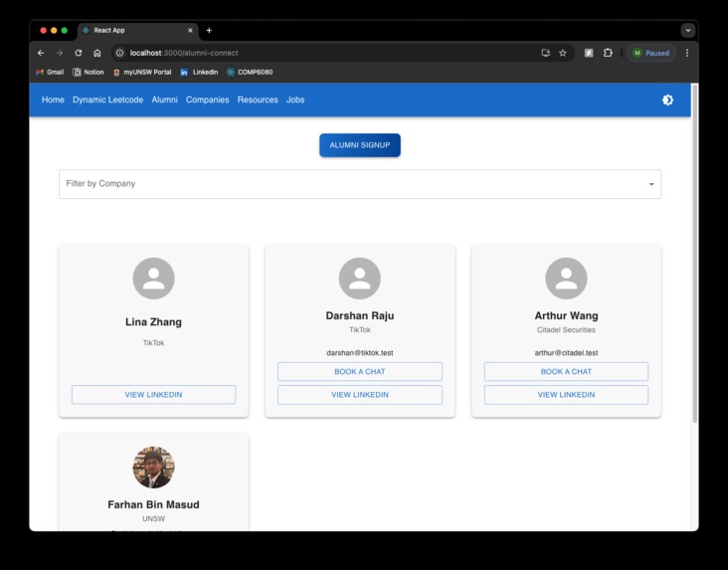Open the Alumni nav link
The width and height of the screenshot is (728, 570).
point(164,99)
